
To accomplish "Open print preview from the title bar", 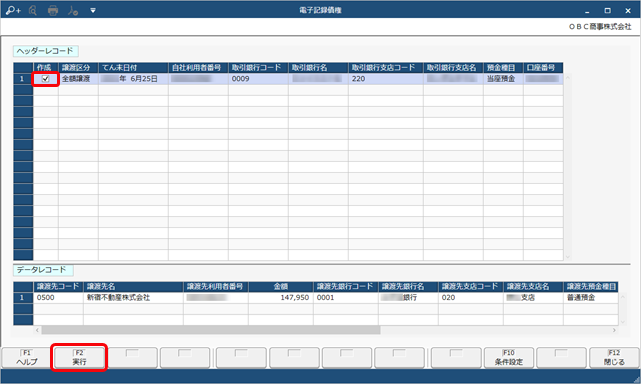I will pos(33,10).
